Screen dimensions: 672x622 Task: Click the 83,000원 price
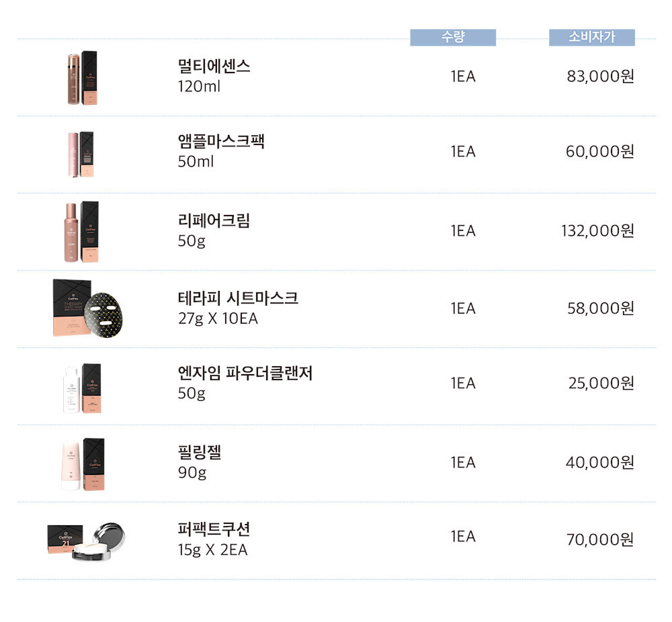[x=600, y=77]
